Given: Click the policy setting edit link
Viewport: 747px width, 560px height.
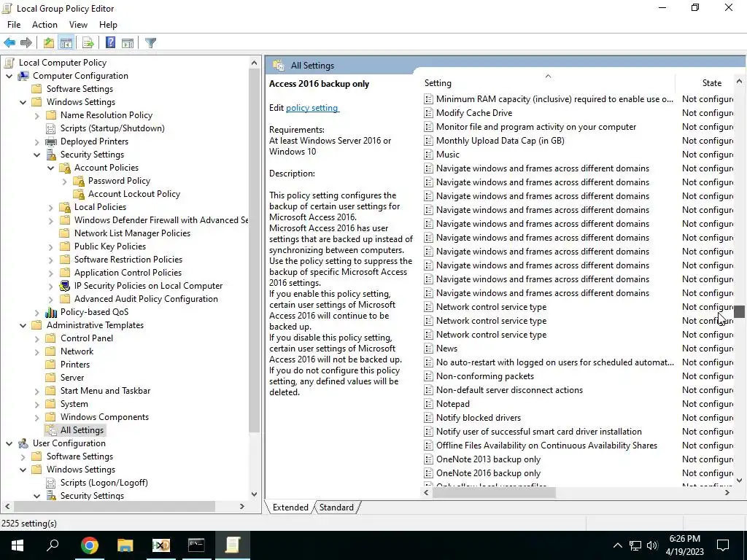Looking at the screenshot, I should point(312,108).
